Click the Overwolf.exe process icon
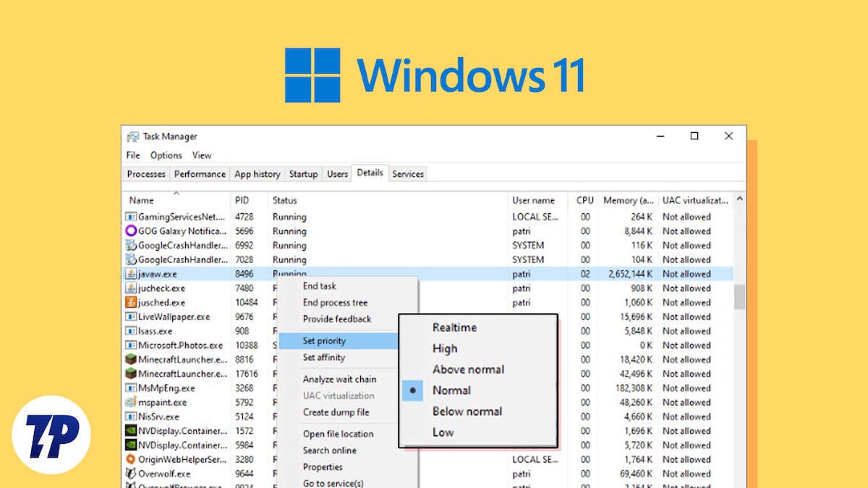The image size is (868, 488). [x=130, y=474]
